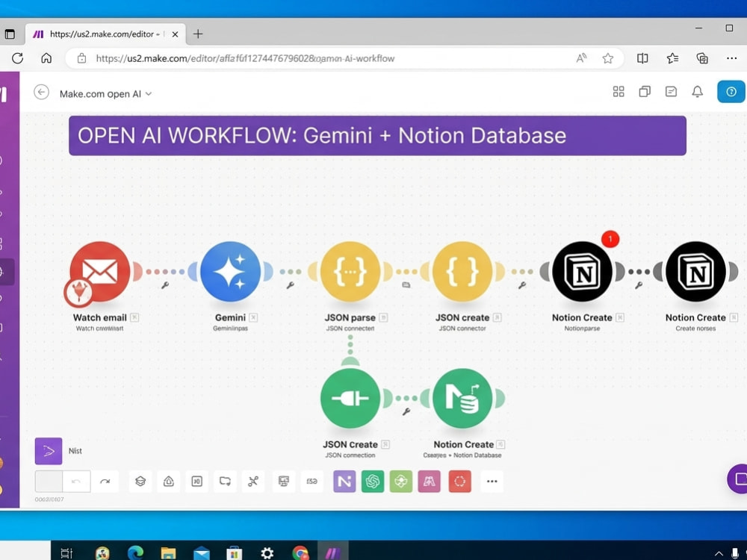Click the tab actions icon left of tab

(x=10, y=34)
